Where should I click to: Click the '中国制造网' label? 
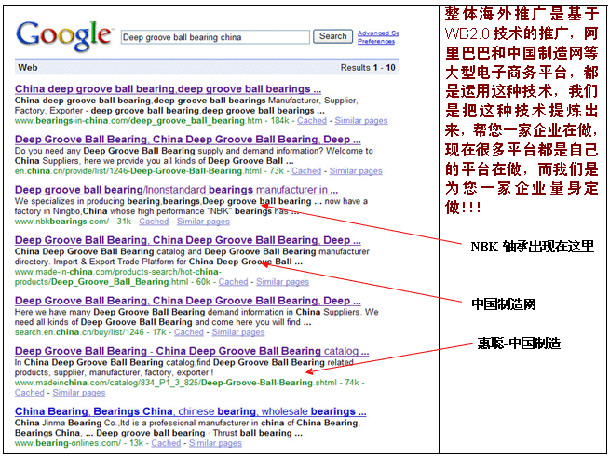tap(503, 304)
